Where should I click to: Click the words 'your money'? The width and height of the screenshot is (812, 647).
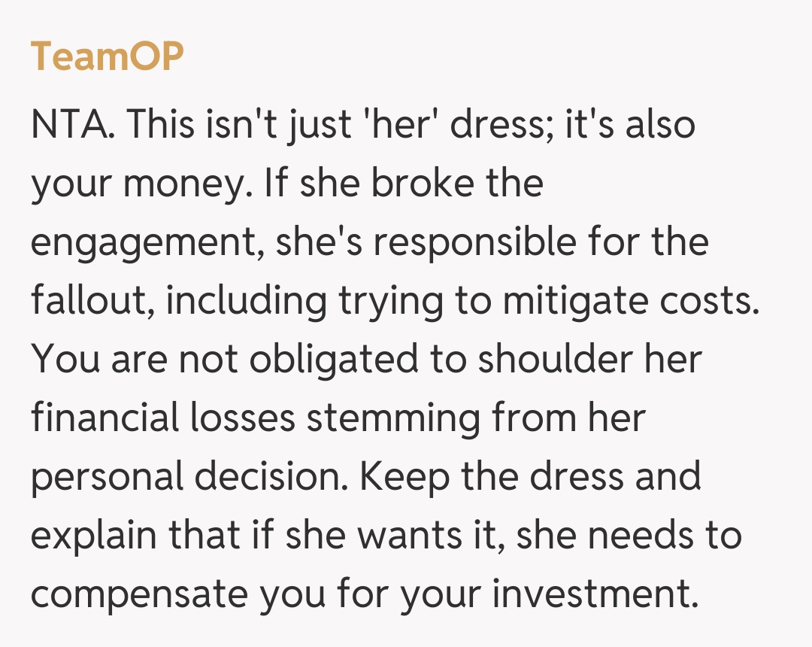point(138,184)
